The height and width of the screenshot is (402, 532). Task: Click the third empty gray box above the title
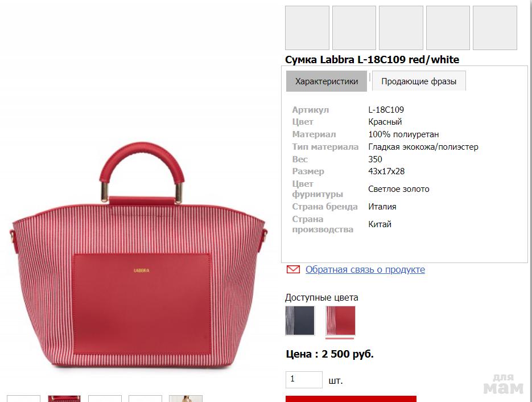click(x=401, y=28)
